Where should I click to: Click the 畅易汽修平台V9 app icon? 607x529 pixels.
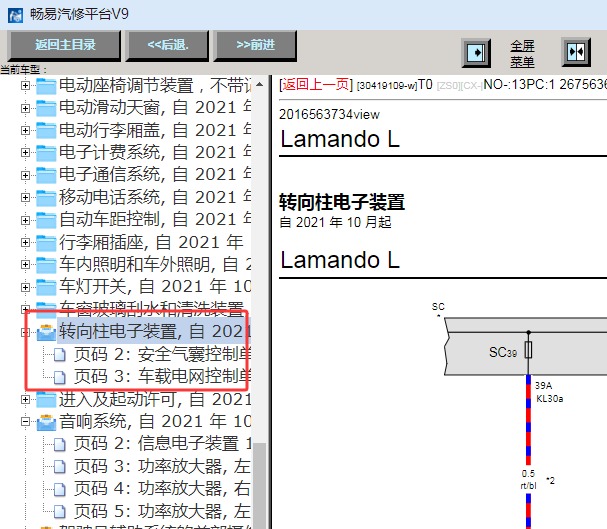15,15
